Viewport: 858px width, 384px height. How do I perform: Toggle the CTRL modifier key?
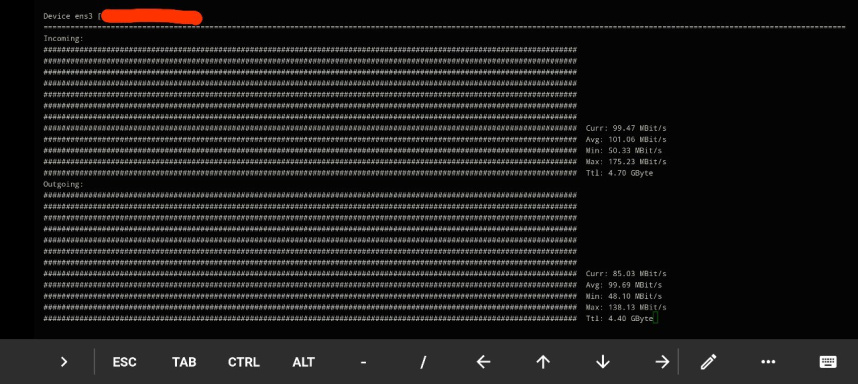(244, 362)
